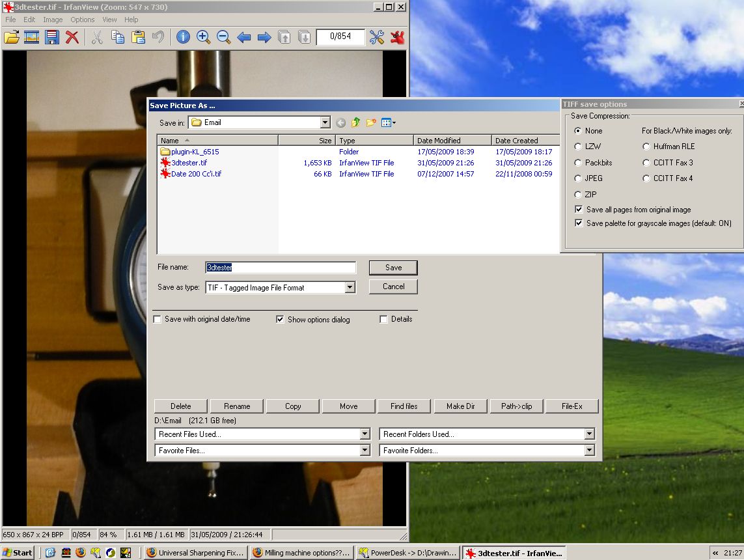The image size is (744, 560).
Task: Open the Recent Files Used dropdown
Action: (x=365, y=434)
